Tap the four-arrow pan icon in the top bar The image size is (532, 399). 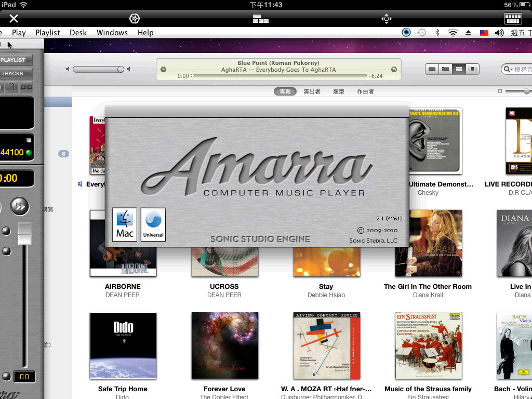pos(387,19)
